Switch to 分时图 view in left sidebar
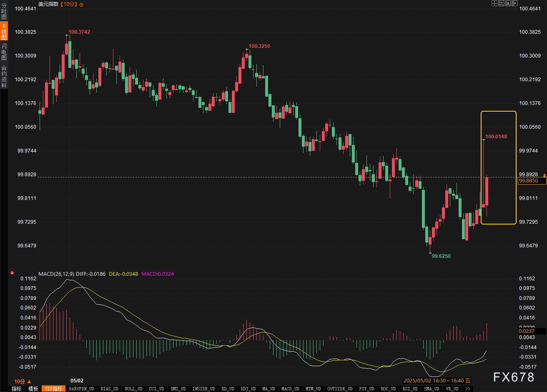Screen dimensions: 547x392 tap(4, 12)
